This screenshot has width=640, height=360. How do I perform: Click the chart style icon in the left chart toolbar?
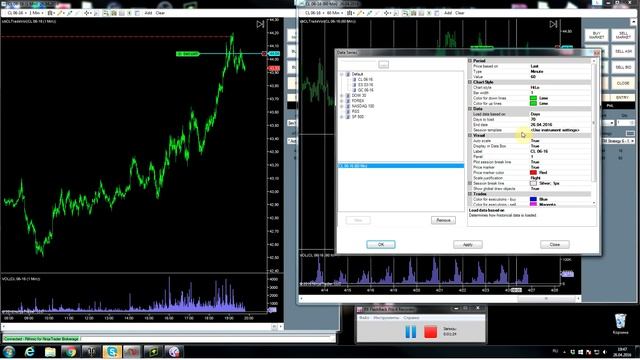(x=51, y=13)
